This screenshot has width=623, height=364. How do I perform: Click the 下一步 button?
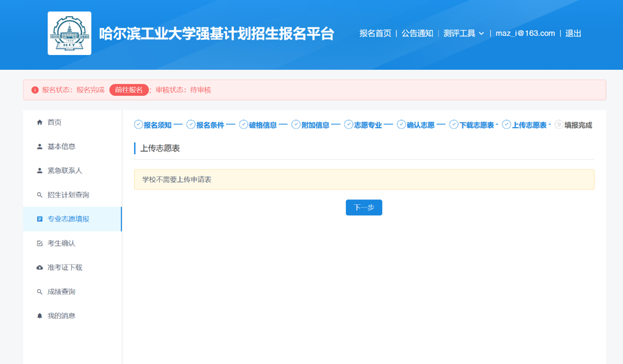pos(364,208)
